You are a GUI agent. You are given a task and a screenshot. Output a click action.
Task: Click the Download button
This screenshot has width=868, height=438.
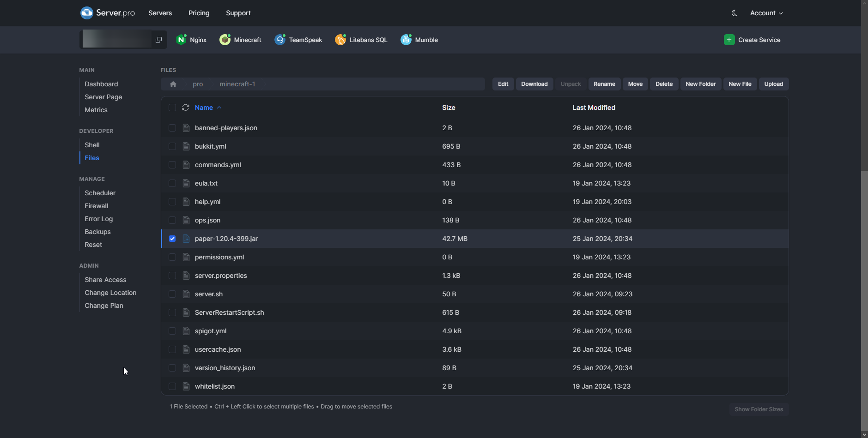pyautogui.click(x=534, y=84)
